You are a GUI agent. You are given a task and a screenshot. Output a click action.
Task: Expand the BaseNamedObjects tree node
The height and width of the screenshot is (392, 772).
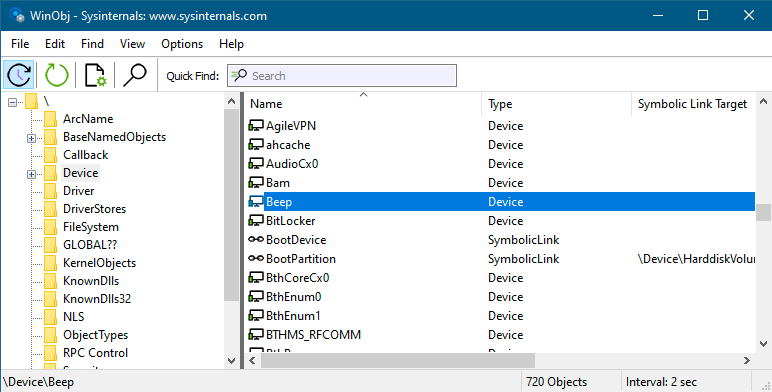click(32, 138)
